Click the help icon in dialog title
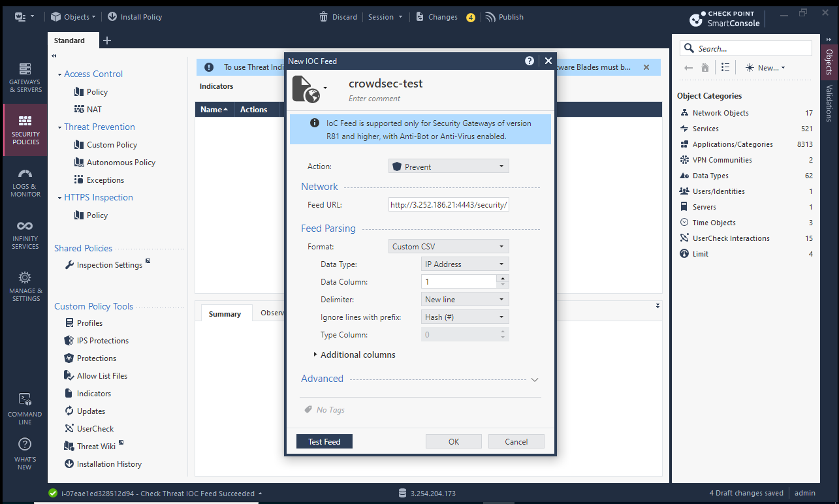 (530, 61)
